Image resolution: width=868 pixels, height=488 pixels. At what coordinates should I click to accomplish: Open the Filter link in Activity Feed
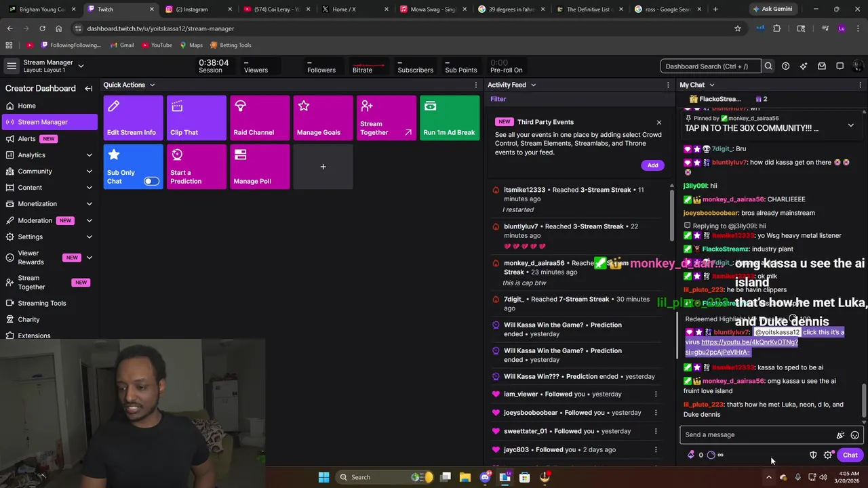click(x=498, y=99)
